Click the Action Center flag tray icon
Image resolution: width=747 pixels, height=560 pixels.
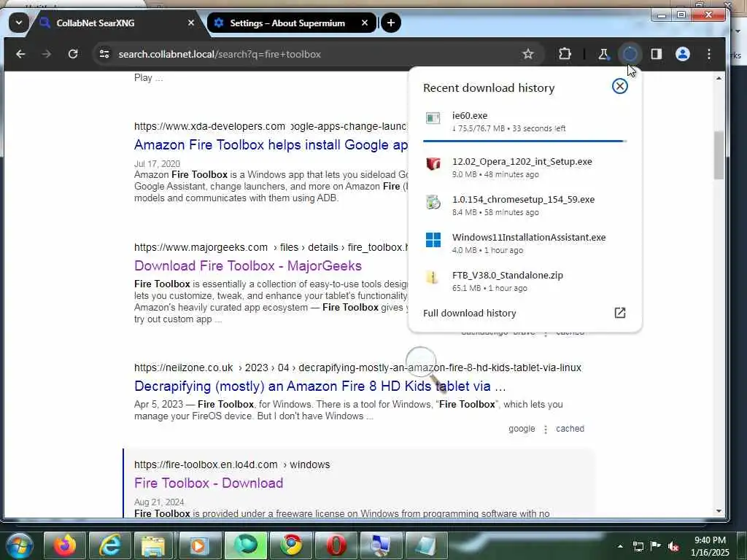tap(656, 546)
